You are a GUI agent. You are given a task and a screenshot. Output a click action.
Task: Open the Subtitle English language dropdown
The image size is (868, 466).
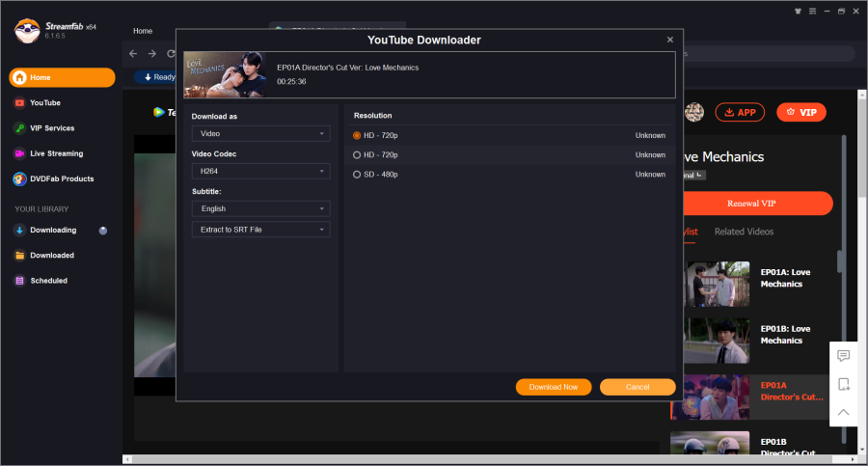click(260, 209)
